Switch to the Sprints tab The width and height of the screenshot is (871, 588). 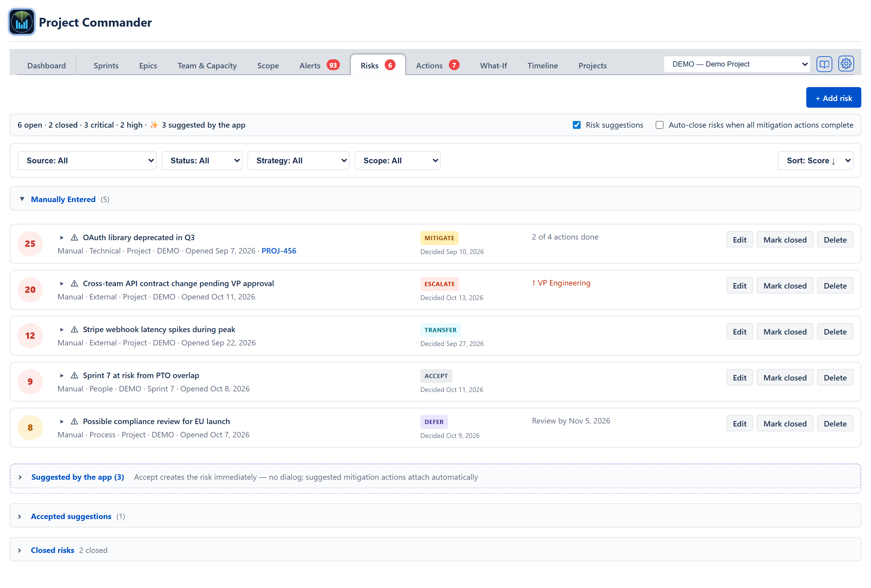pyautogui.click(x=106, y=66)
